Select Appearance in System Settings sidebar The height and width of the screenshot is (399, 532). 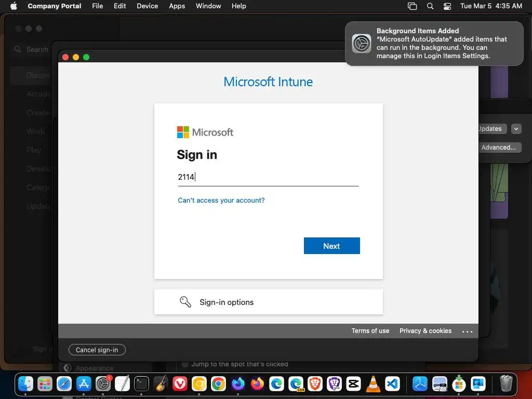point(95,368)
